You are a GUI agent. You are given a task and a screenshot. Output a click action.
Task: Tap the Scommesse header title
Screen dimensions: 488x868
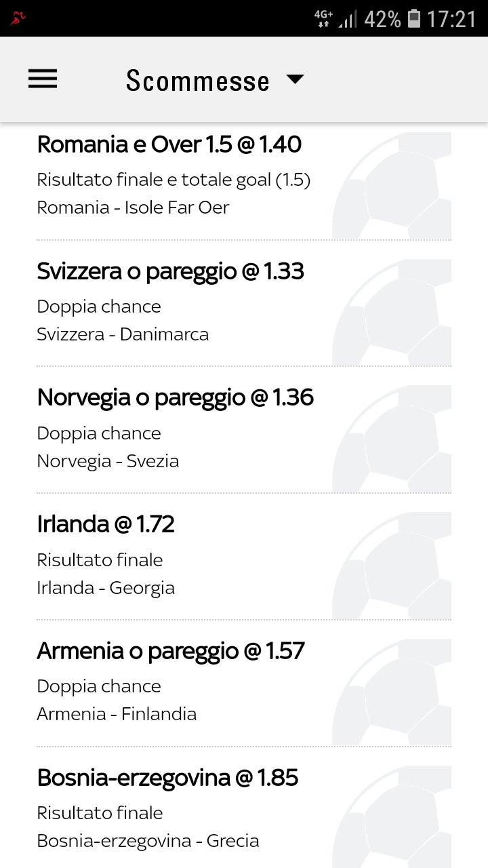(x=198, y=81)
